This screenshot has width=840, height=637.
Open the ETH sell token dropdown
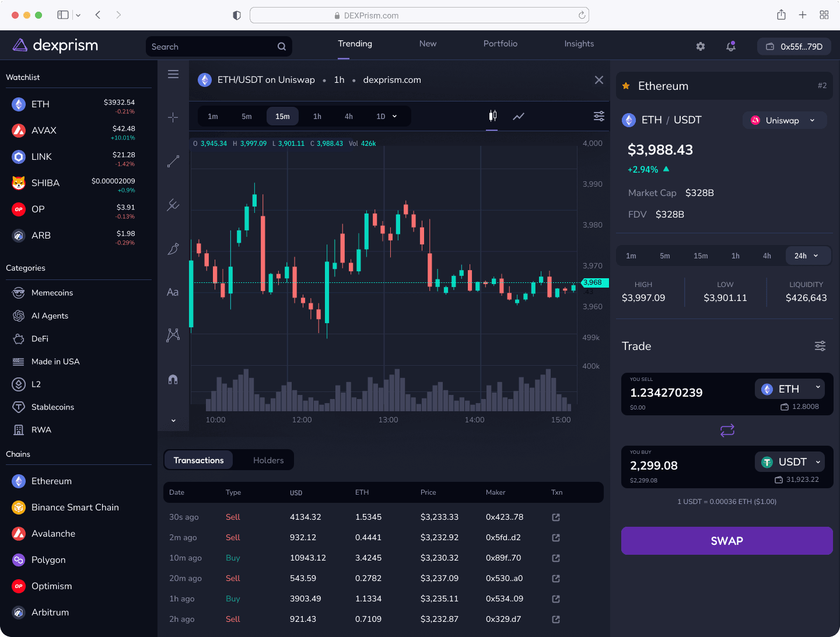pos(790,389)
